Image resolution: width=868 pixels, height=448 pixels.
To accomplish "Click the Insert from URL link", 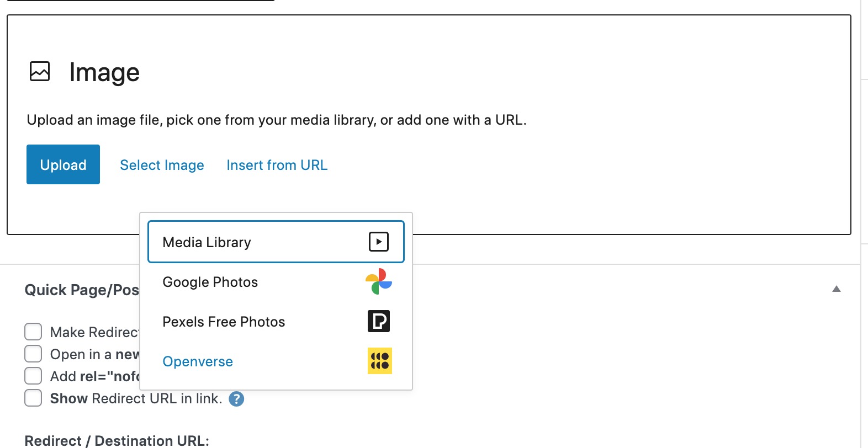I will pos(277,164).
